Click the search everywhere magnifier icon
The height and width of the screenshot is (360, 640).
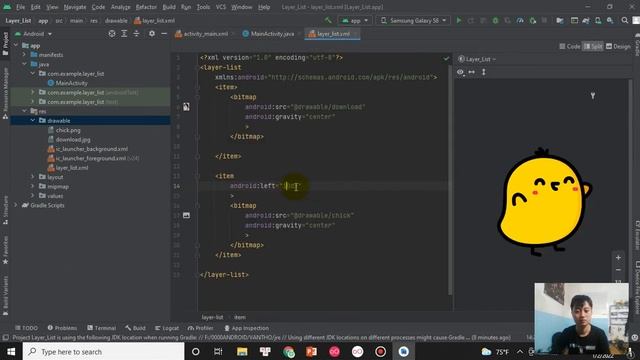click(x=624, y=20)
